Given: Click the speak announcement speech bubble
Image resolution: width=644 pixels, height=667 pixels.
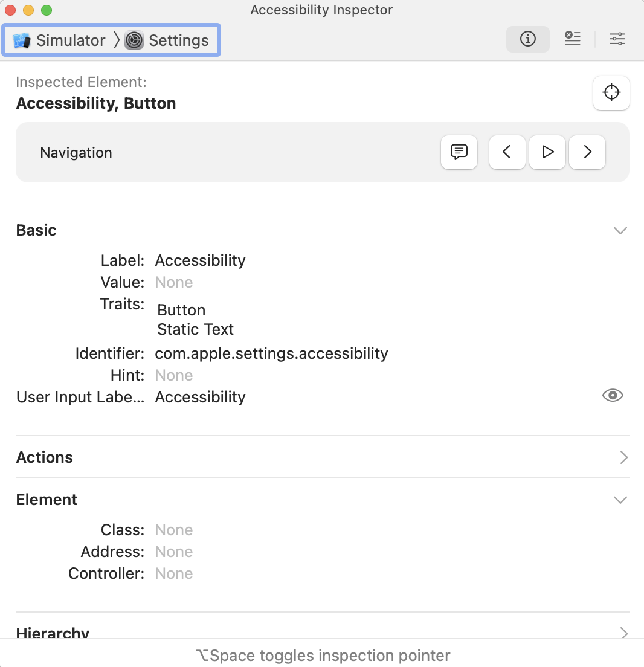Looking at the screenshot, I should (x=459, y=152).
